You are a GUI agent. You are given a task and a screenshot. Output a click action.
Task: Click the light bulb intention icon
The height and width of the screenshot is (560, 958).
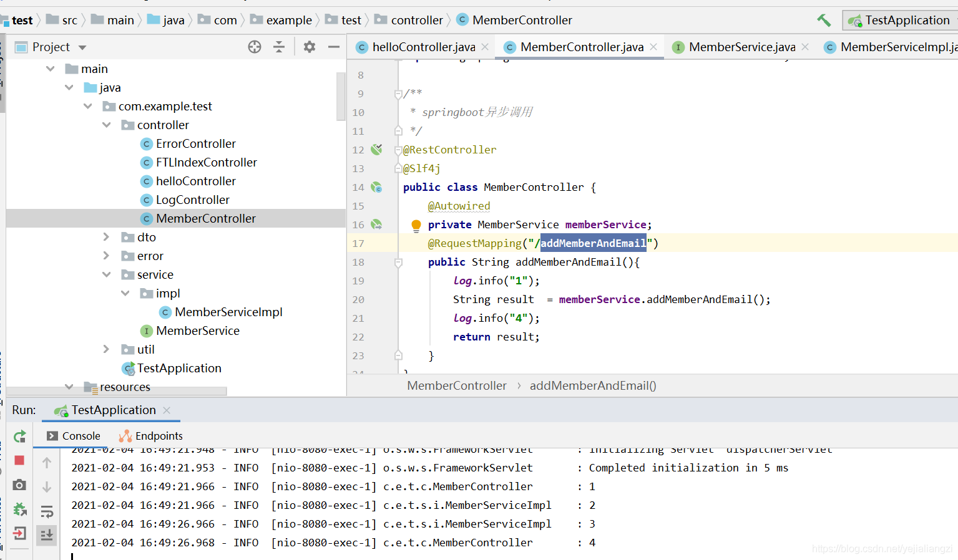click(x=416, y=225)
